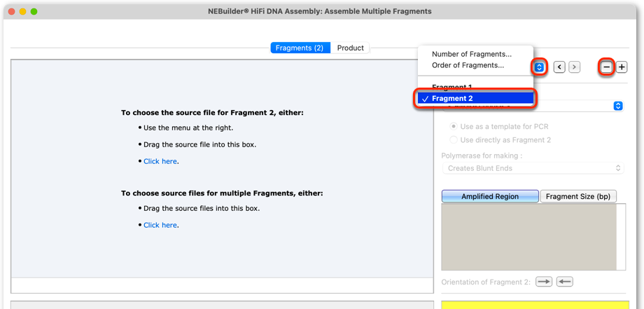Remove fragment with the minus button
644x309 pixels.
(x=606, y=67)
